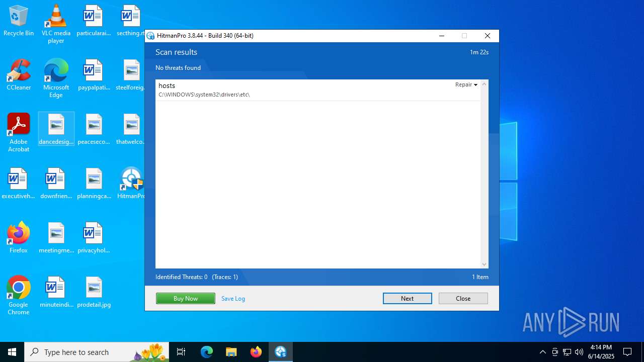This screenshot has height=362, width=644.
Task: Open the network status tray icon
Action: [567, 352]
